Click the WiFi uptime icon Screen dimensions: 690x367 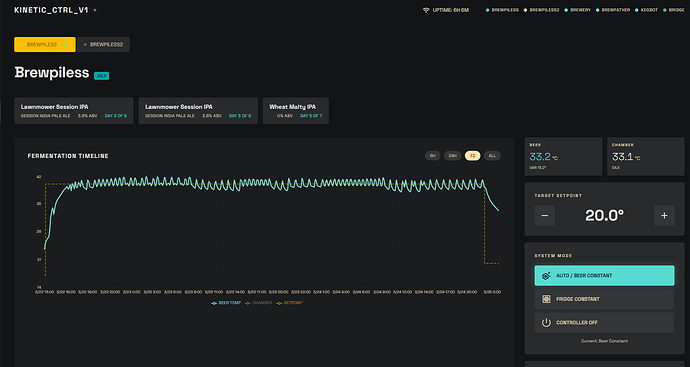click(x=426, y=10)
